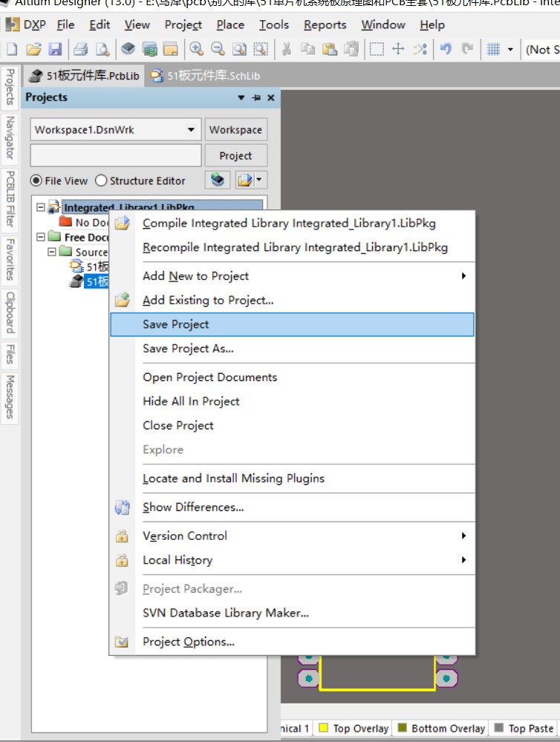560x742 pixels.
Task: Click the workspace panel toolbar icon
Action: [x=170, y=49]
